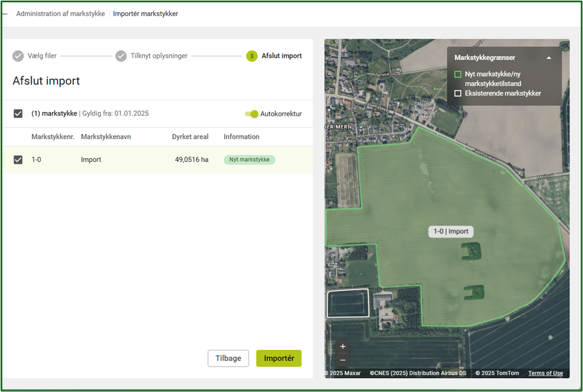
Task: Click the Vælg filer step checkmark icon
Action: [18, 56]
